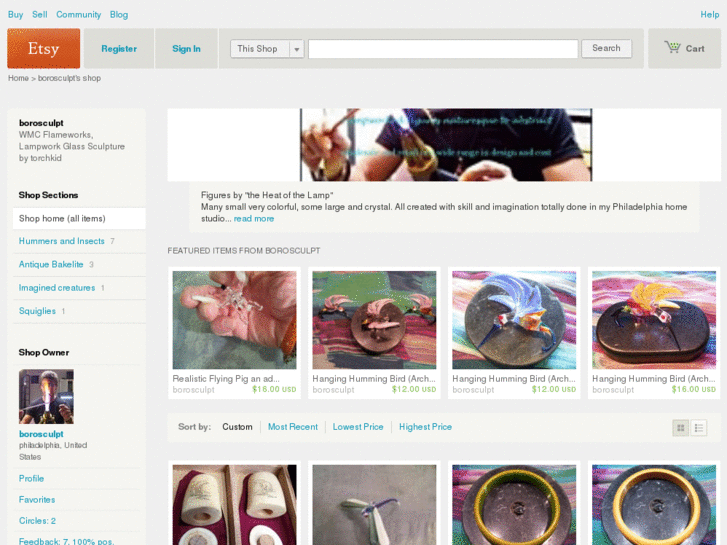Open the Buy menu link
This screenshot has height=545, width=727.
(15, 14)
